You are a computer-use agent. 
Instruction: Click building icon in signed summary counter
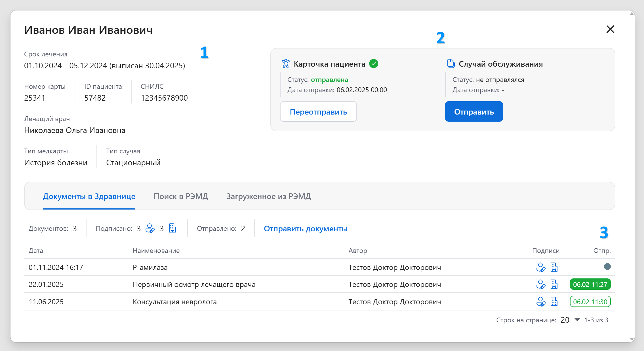click(x=172, y=228)
